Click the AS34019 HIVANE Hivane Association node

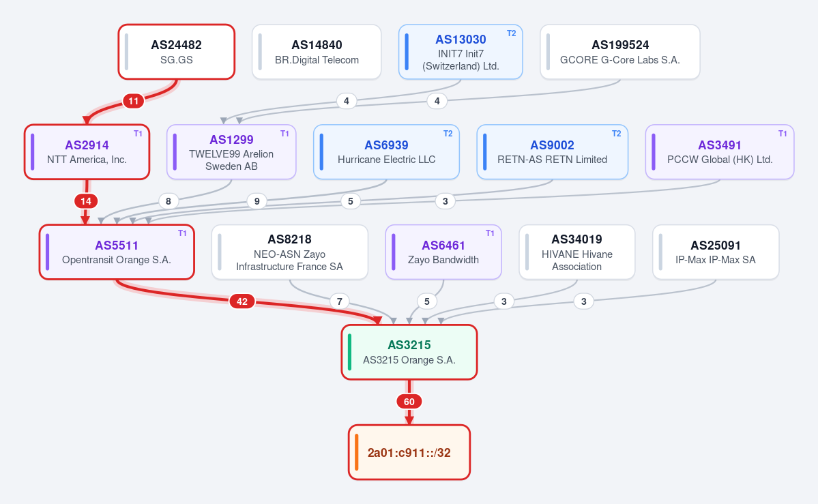pyautogui.click(x=577, y=252)
